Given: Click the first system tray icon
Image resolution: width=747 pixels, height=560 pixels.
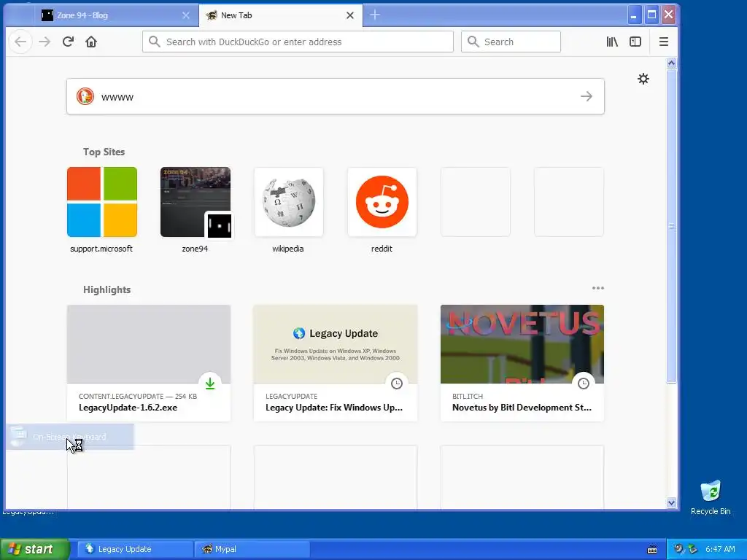Looking at the screenshot, I should pyautogui.click(x=678, y=549).
